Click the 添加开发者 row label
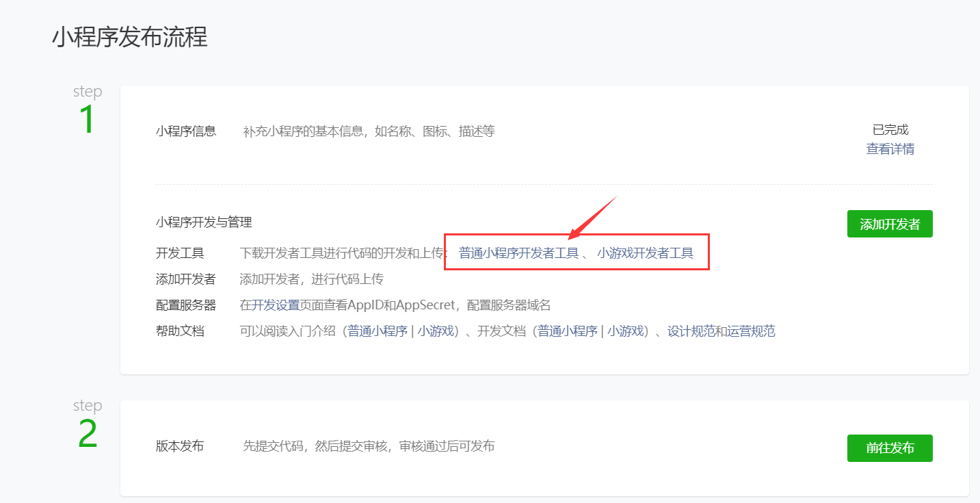The width and height of the screenshot is (980, 503). [186, 279]
